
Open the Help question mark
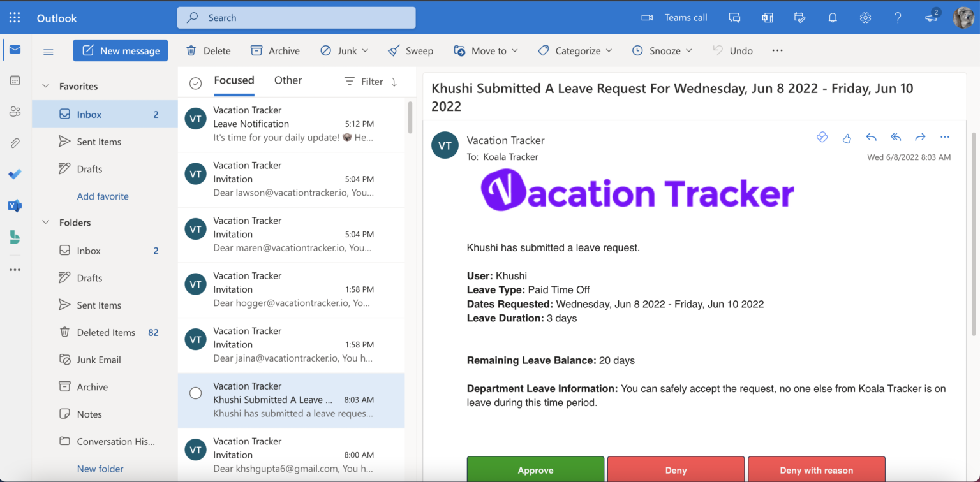pyautogui.click(x=898, y=18)
